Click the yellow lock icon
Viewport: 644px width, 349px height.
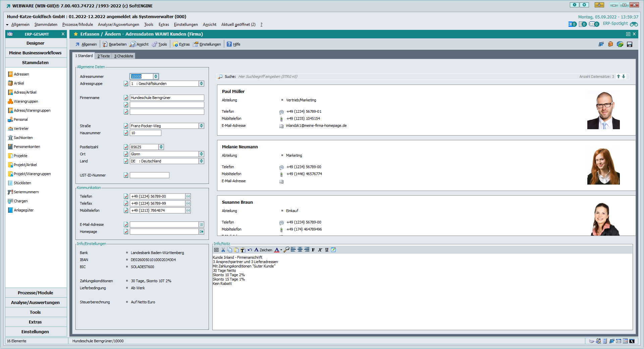599,5
